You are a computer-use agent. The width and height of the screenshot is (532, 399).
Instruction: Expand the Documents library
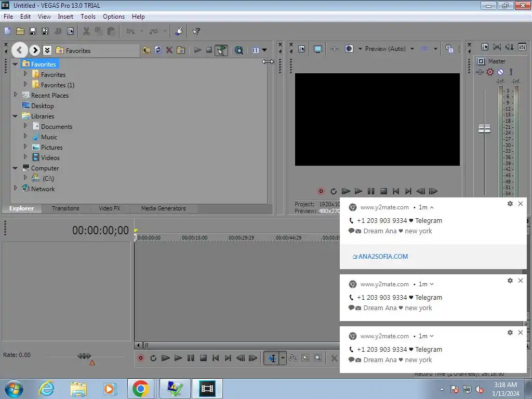coord(25,126)
